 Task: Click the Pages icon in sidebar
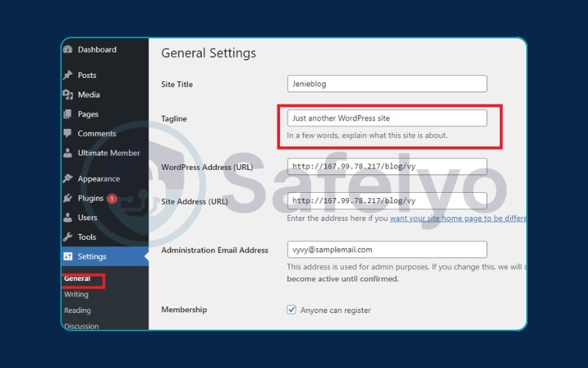click(68, 114)
